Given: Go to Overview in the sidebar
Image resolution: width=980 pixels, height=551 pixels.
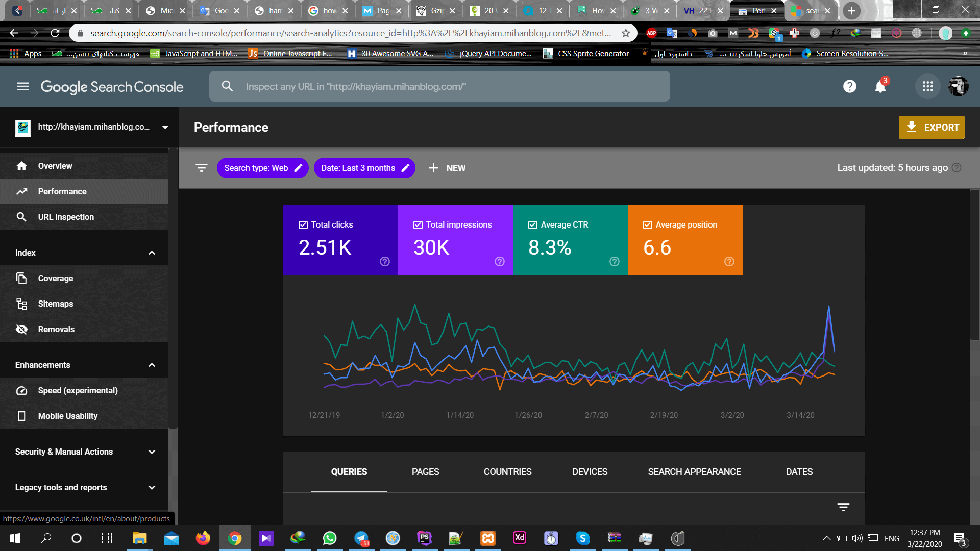Looking at the screenshot, I should (x=84, y=166).
